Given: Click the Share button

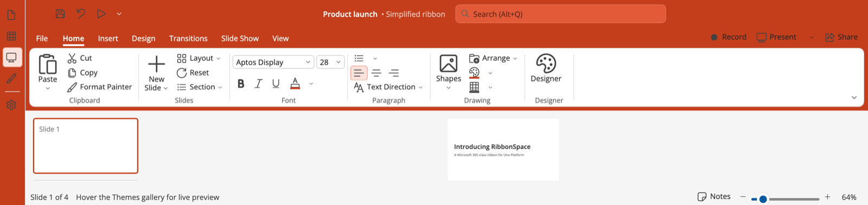Looking at the screenshot, I should pos(841,37).
